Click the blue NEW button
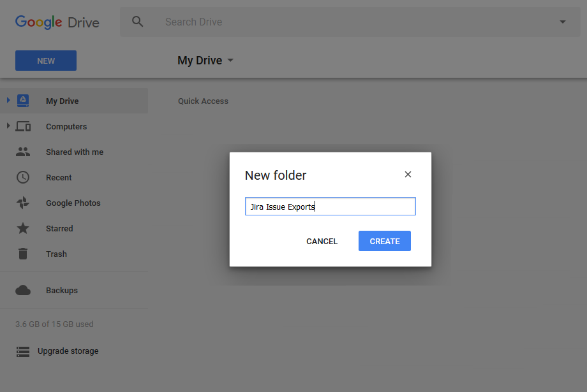The image size is (587, 392). (x=46, y=61)
